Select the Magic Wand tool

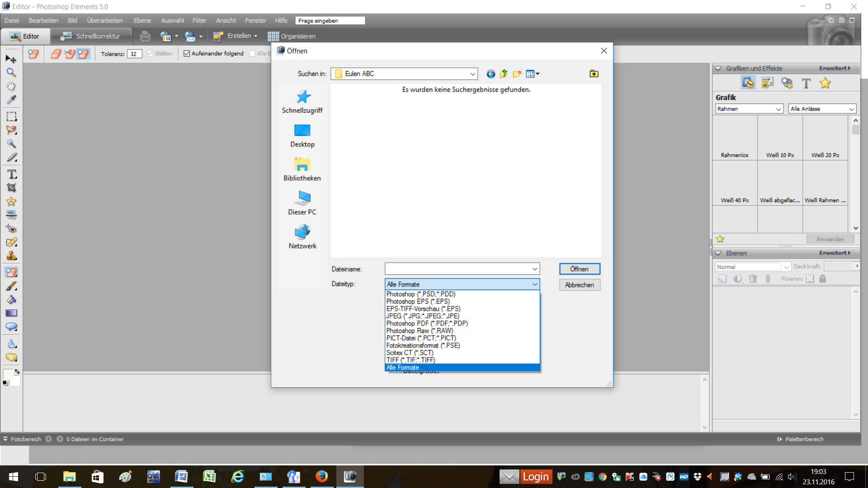pyautogui.click(x=11, y=144)
